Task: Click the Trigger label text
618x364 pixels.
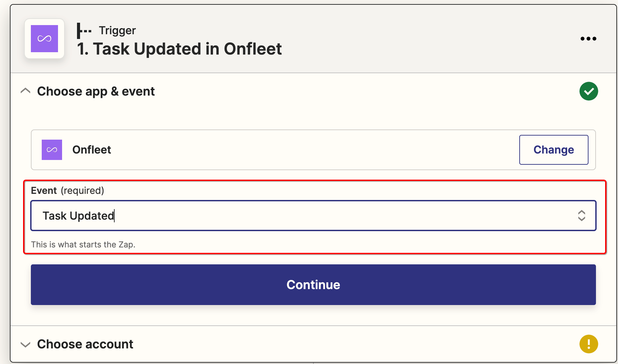Action: 117,31
